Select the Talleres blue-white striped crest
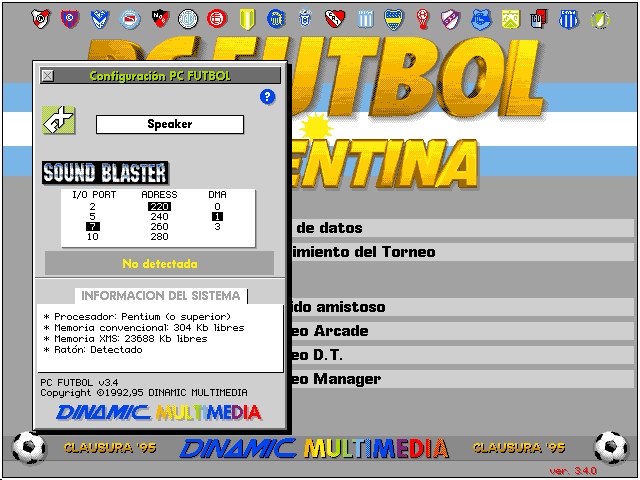The height and width of the screenshot is (480, 640). coord(569,19)
